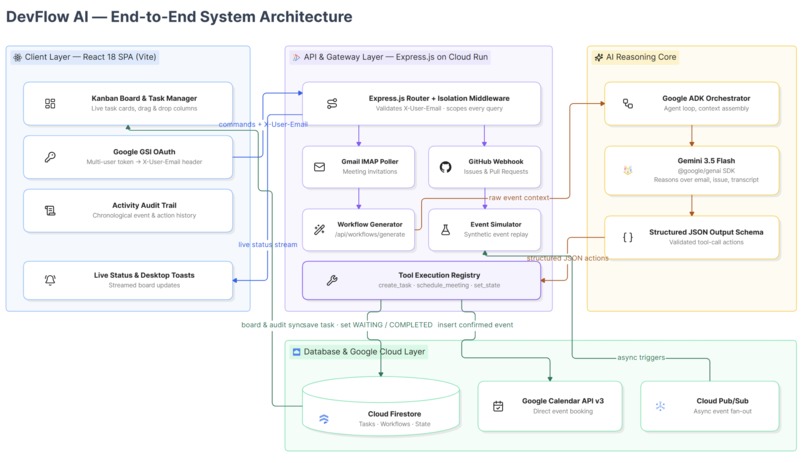Click the Google Calendar API calendar icon

pos(498,406)
